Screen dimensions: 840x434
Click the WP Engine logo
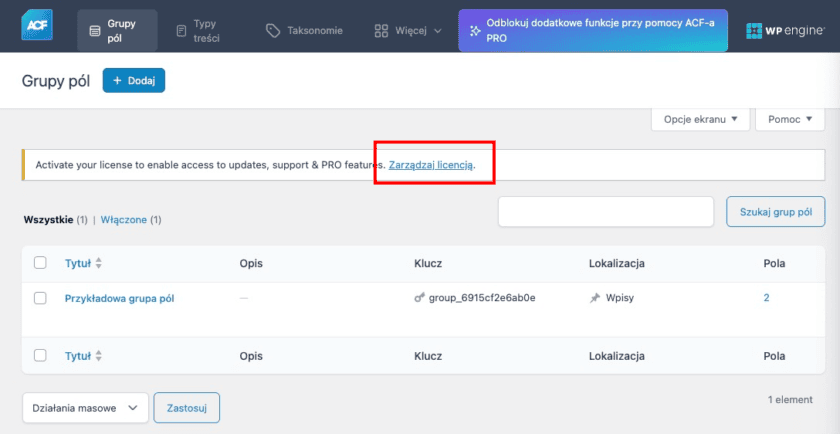click(x=784, y=31)
